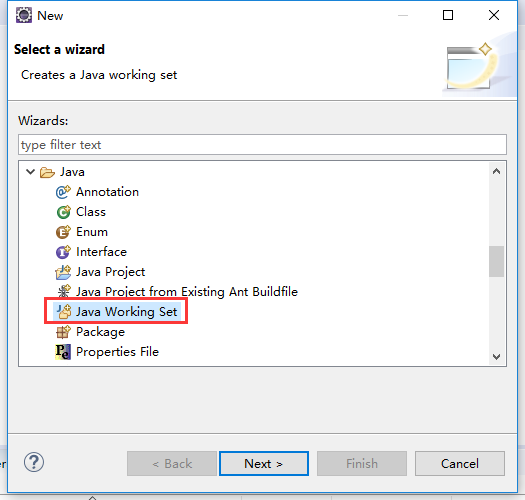Screen dimensions: 525x500
Task: Click the Ant Buildfile project icon
Action: pyautogui.click(x=64, y=291)
